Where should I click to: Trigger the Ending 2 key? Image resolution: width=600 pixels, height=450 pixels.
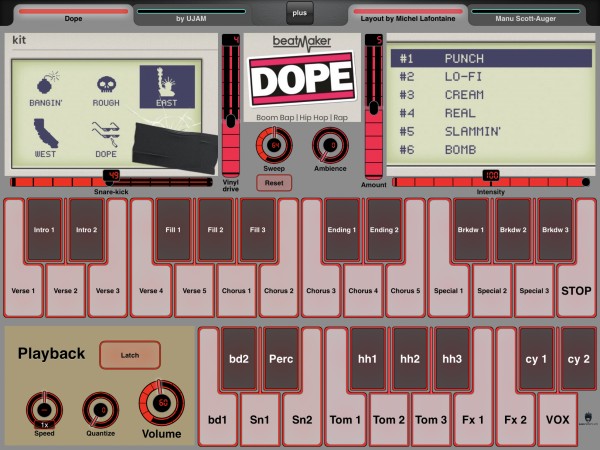(384, 230)
